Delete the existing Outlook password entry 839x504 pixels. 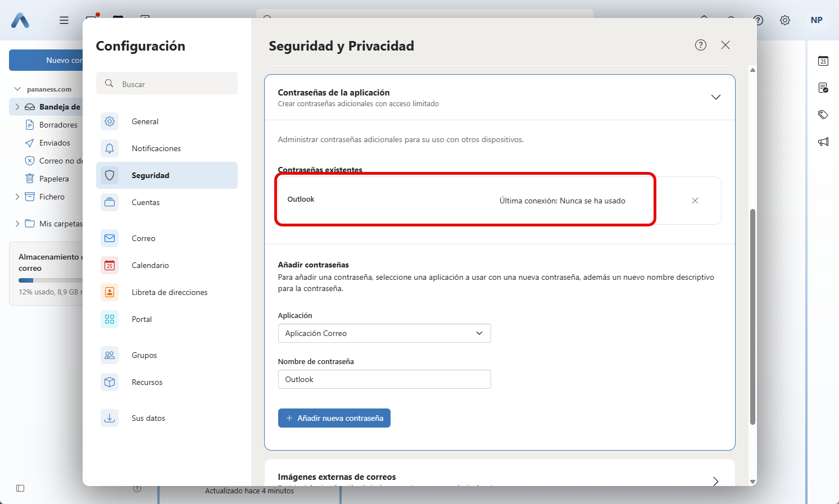click(695, 201)
